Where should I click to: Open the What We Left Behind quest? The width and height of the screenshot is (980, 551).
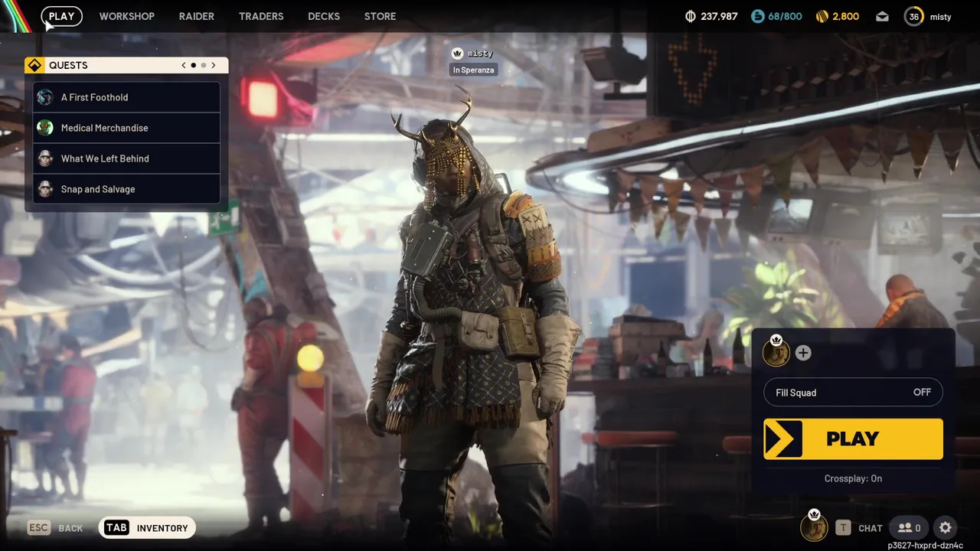[127, 158]
